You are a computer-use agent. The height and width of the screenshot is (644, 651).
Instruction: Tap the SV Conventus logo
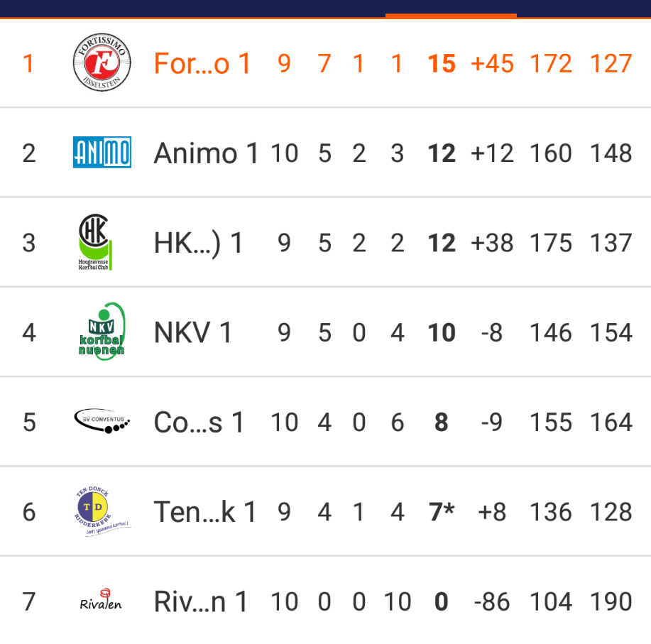(102, 421)
